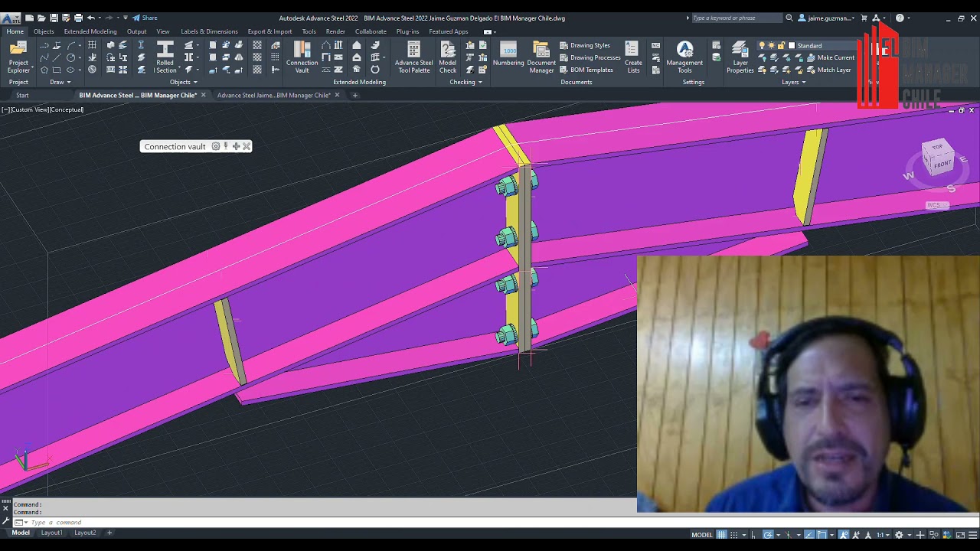Toggle the drawing grid display in status bar

tap(721, 535)
